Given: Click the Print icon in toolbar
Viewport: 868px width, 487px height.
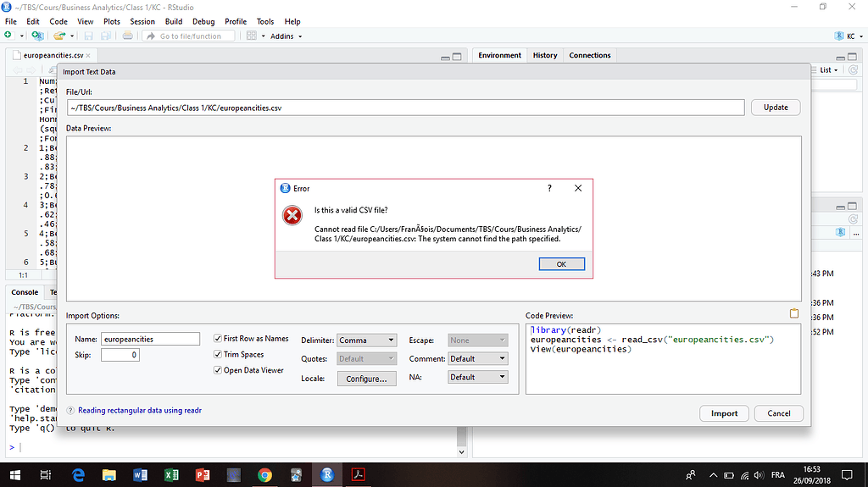Looking at the screenshot, I should [127, 36].
